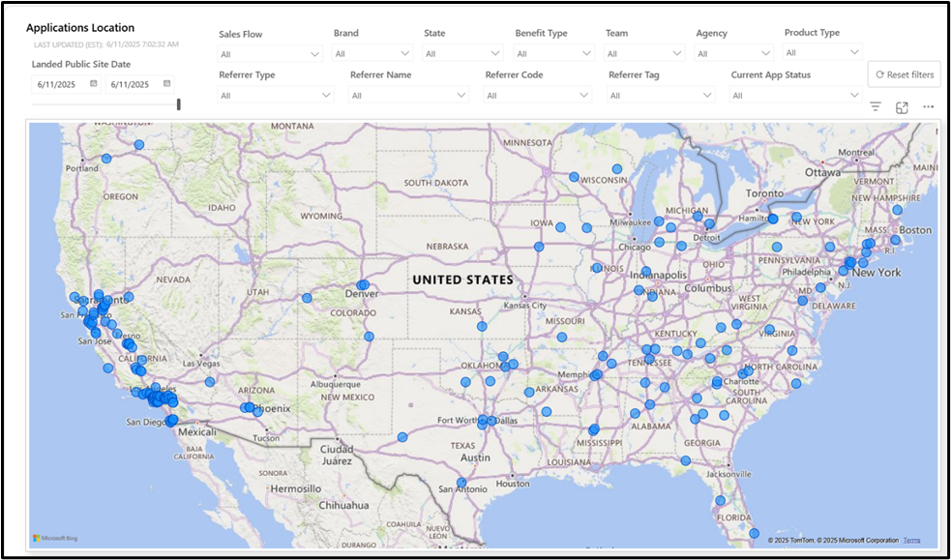Screen dimensions: 951x560
Task: Open the Terms link on the map
Action: tap(911, 540)
